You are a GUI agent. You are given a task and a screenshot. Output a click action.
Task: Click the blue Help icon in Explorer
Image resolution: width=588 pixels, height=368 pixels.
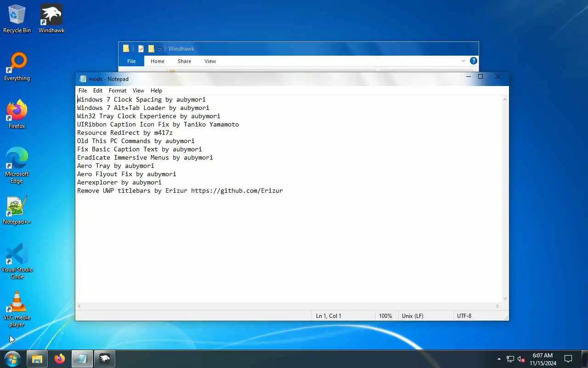click(474, 61)
